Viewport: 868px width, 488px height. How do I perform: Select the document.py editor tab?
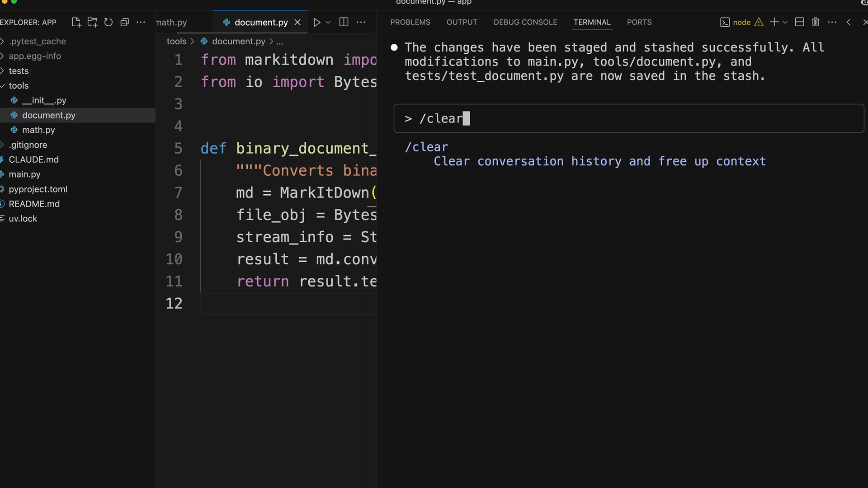(260, 22)
